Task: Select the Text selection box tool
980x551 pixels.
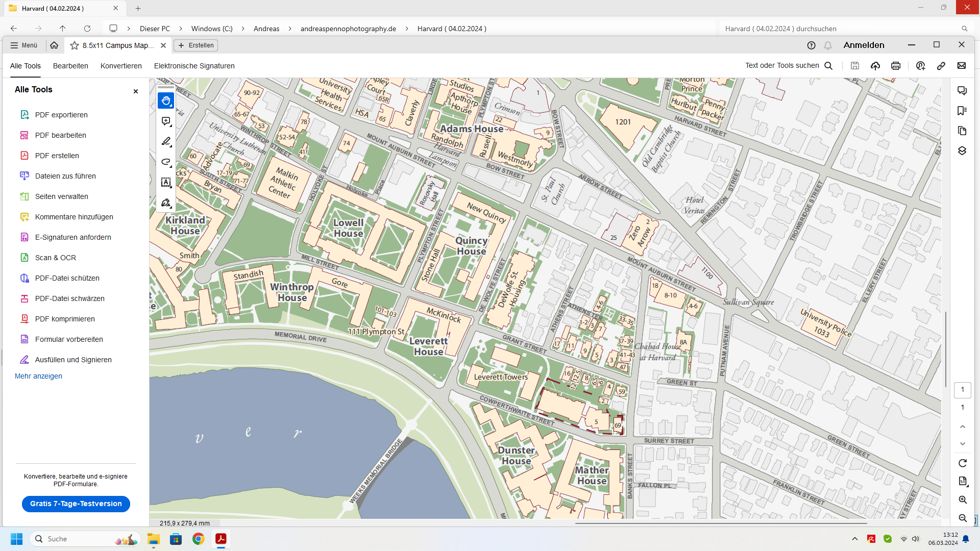Action: 166,183
